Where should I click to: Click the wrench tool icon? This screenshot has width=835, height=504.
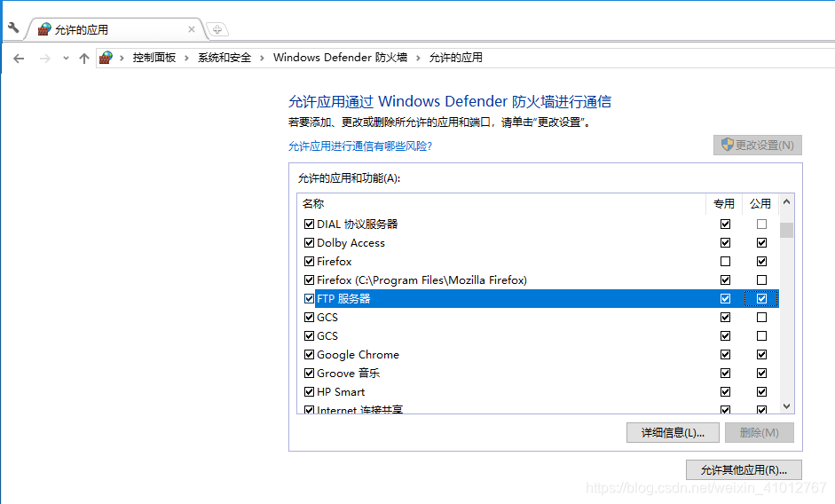click(x=13, y=28)
